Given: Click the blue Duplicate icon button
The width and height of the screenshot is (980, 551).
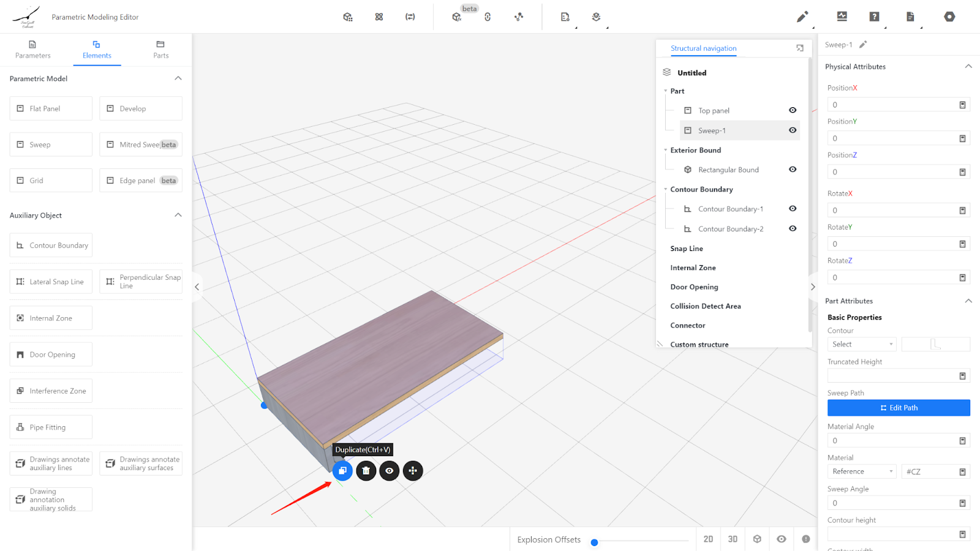Looking at the screenshot, I should click(342, 471).
